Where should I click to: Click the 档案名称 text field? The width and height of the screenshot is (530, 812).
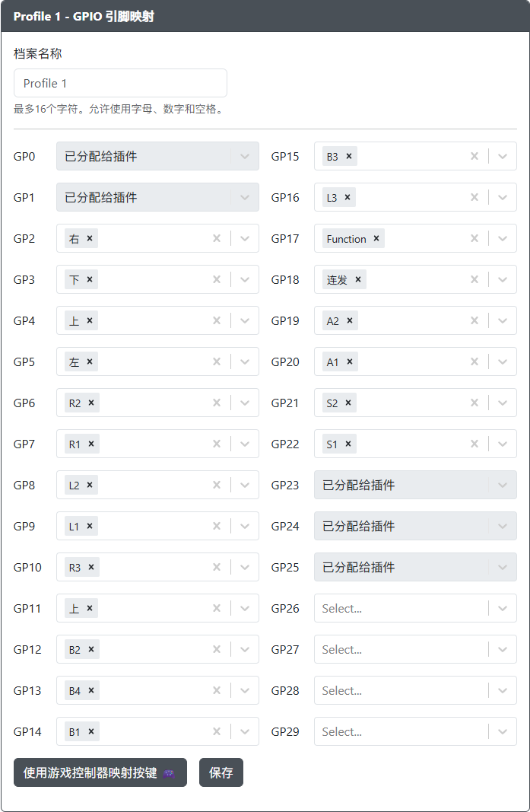120,83
